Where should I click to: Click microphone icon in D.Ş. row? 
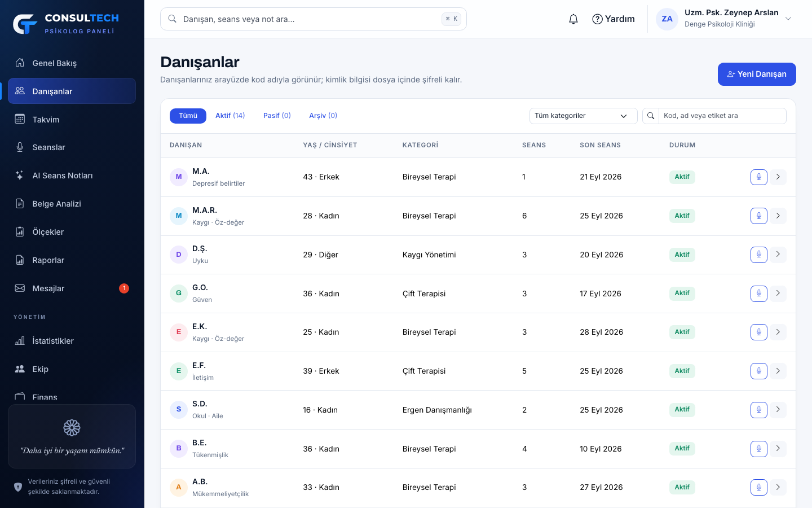point(759,255)
